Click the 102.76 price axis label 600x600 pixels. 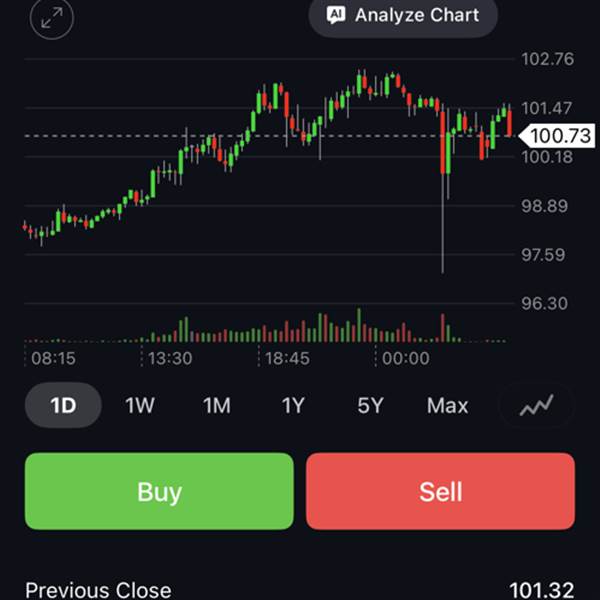pyautogui.click(x=548, y=59)
